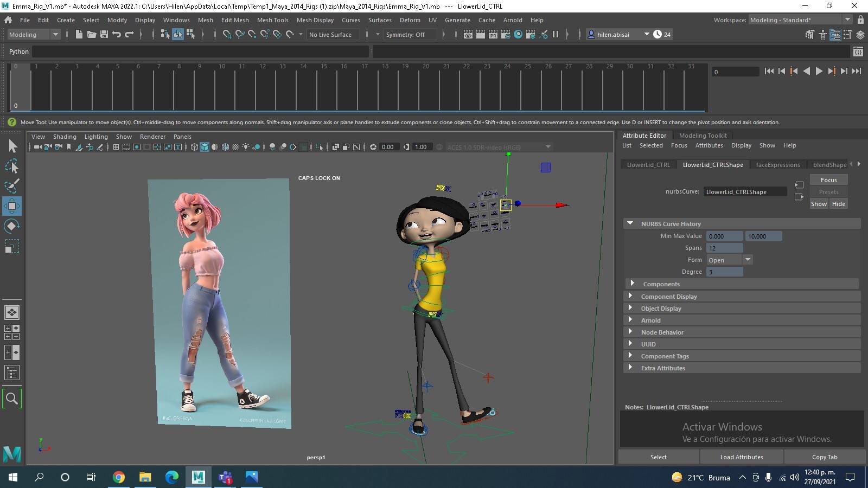
Task: Enable snap to grids
Action: (x=227, y=34)
